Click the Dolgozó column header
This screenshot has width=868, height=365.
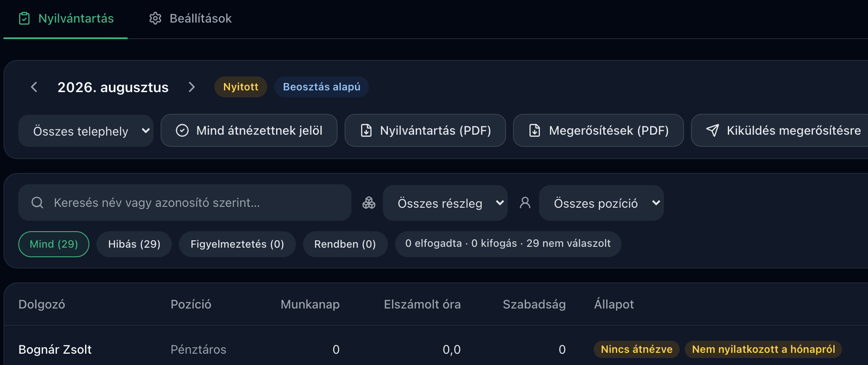42,304
